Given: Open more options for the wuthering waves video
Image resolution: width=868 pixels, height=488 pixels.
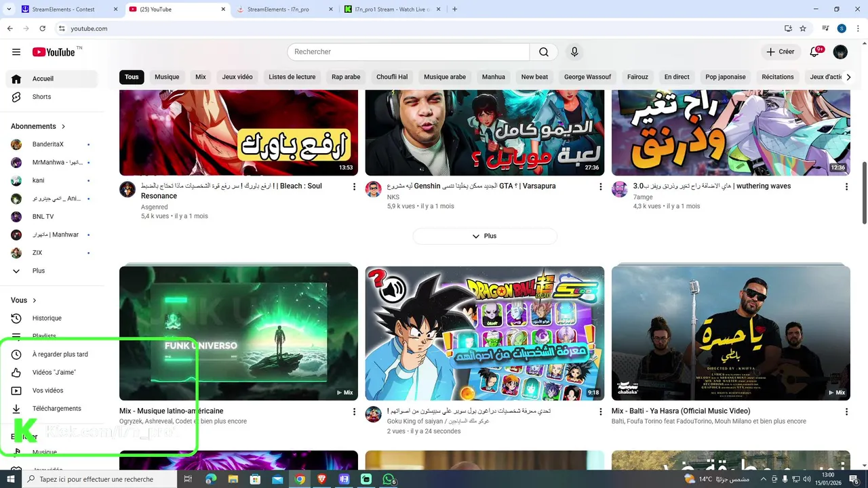Looking at the screenshot, I should [x=846, y=186].
